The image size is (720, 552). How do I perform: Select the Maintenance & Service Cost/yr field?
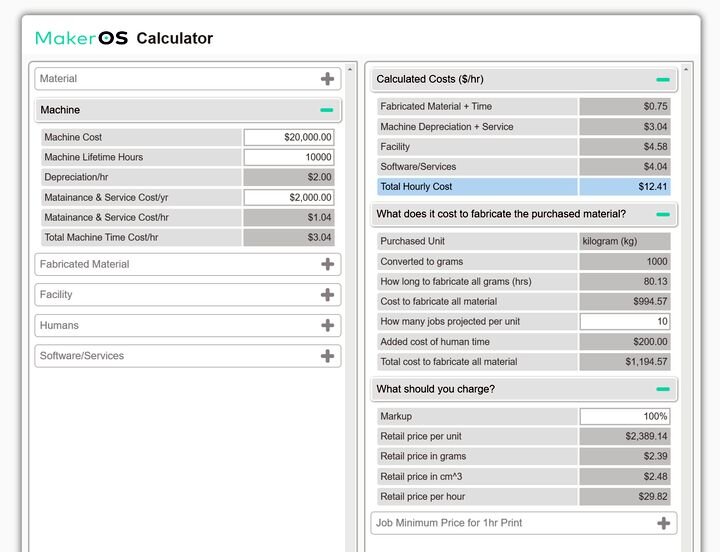(288, 198)
